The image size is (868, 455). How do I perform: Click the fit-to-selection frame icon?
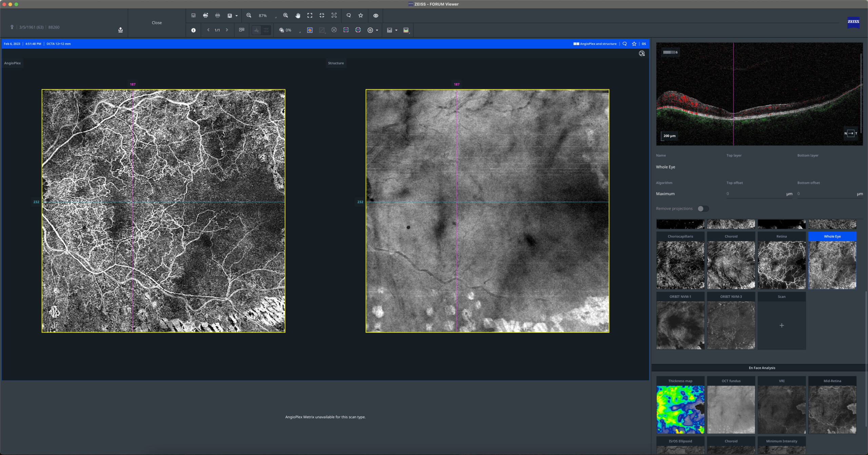[334, 16]
